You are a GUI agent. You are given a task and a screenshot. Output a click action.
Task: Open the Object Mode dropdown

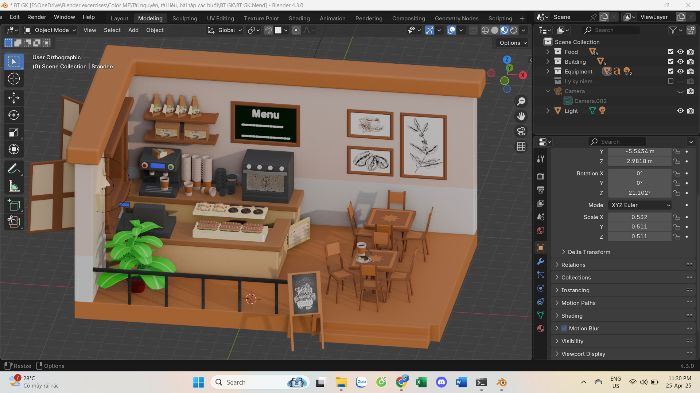coord(50,30)
